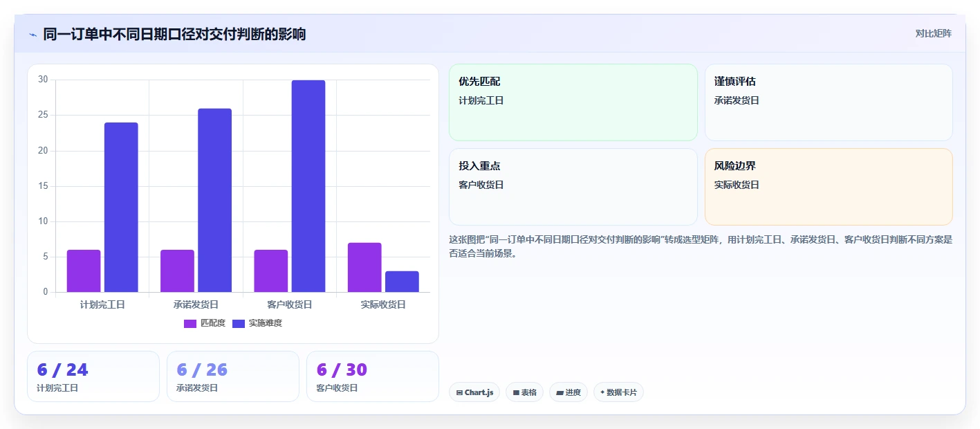Image resolution: width=980 pixels, height=429 pixels.
Task: Click the y-axis value 15
Action: click(43, 186)
